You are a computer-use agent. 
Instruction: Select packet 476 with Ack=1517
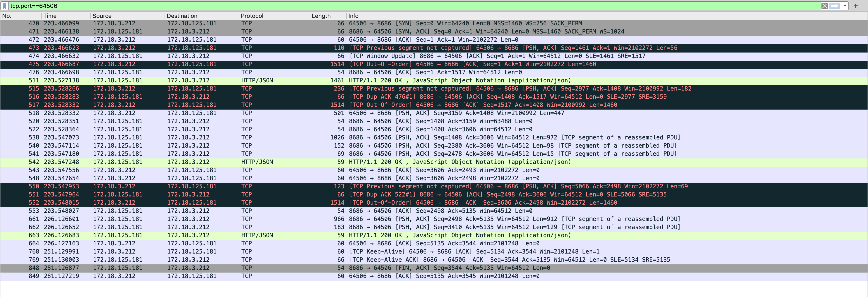(x=434, y=72)
